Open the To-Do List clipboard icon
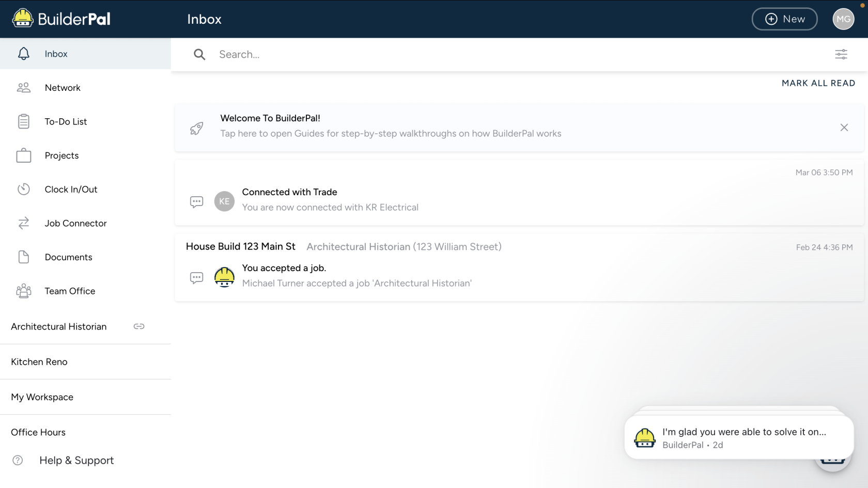This screenshot has height=488, width=868. pos(24,121)
